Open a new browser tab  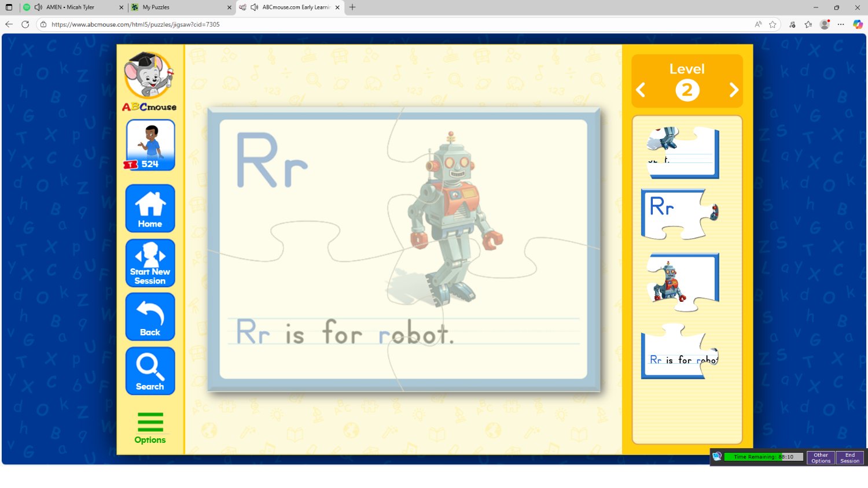coord(352,8)
